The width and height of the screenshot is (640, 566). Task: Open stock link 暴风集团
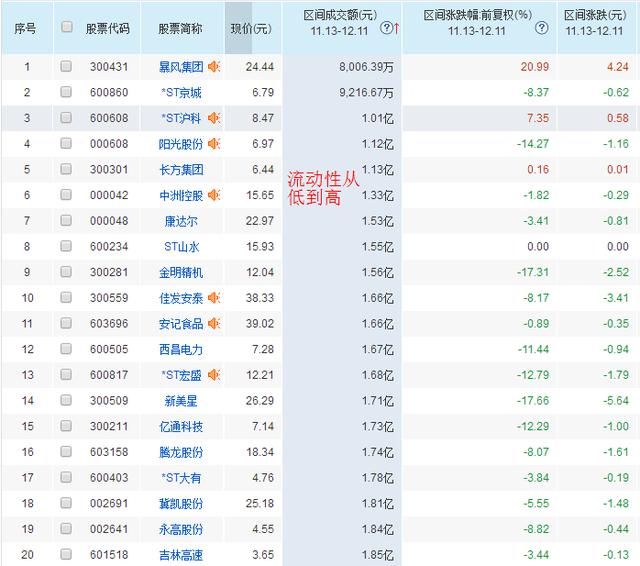181,67
